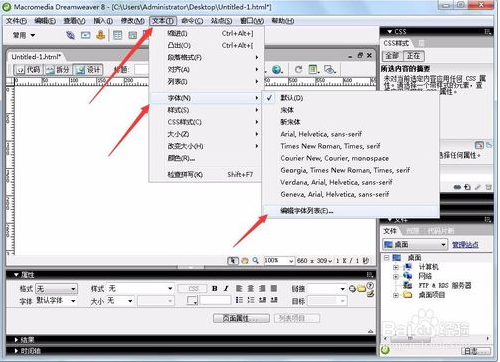Click the Visual Aids eye icon
Image resolution: width=500 pixels, height=362 pixels.
coord(330,69)
